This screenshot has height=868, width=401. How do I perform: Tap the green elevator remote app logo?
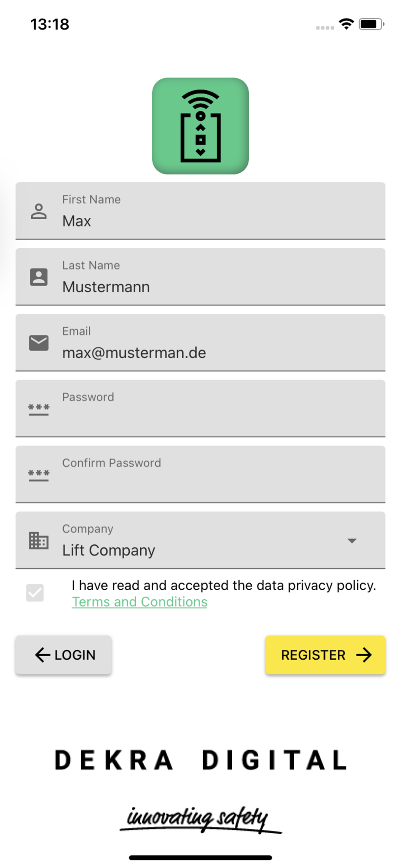pos(200,126)
